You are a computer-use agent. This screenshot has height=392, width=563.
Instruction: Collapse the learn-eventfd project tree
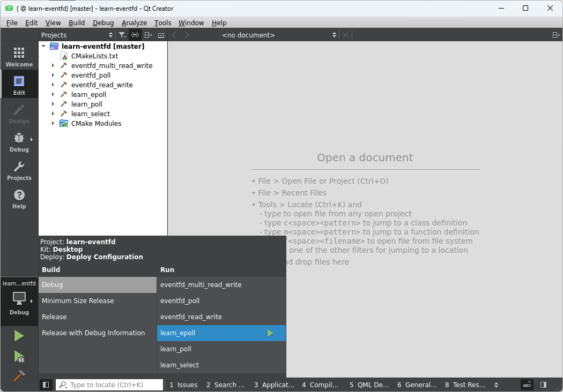pyautogui.click(x=43, y=46)
